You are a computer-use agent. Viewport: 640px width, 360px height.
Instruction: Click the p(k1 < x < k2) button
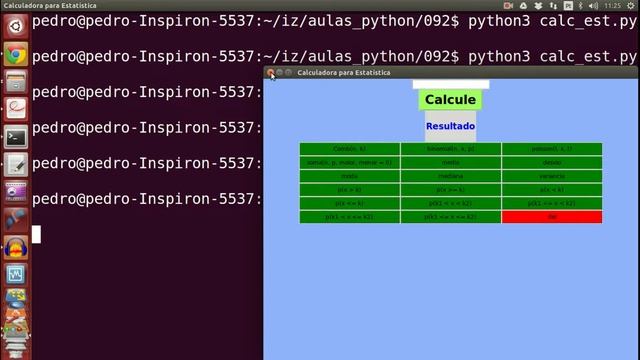click(x=451, y=203)
